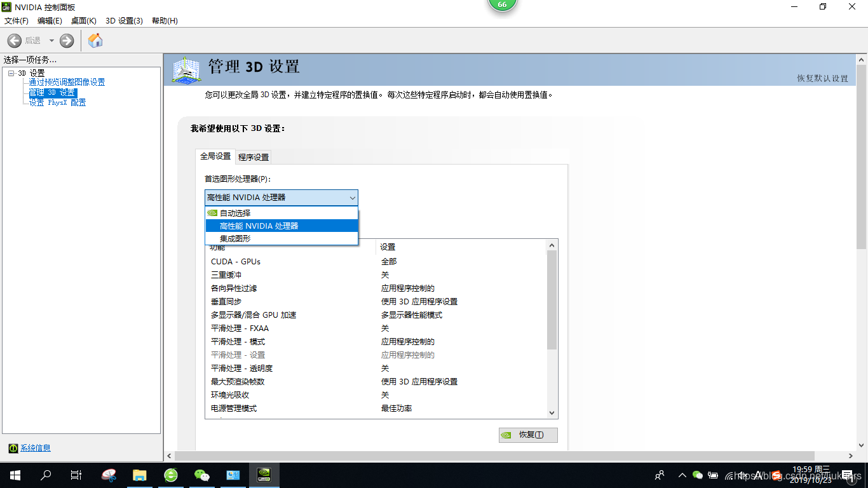The height and width of the screenshot is (488, 868).
Task: Select 设置 PhysX 配置 in task tree
Action: coord(57,102)
